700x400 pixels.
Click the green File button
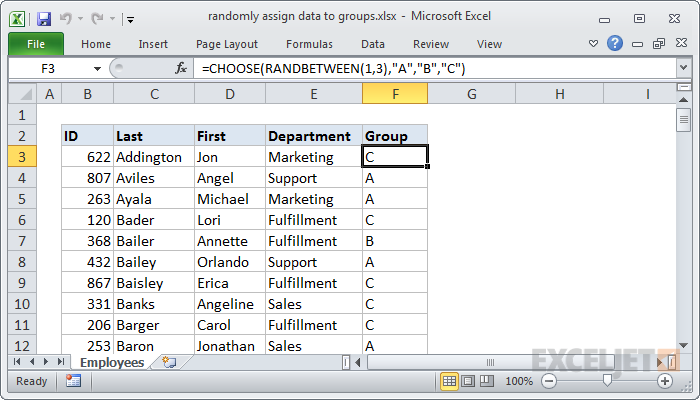pos(36,44)
